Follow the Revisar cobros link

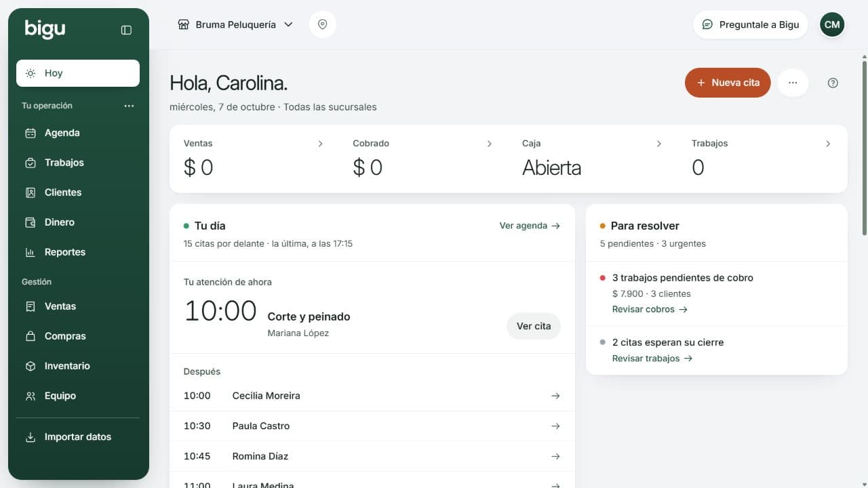(650, 309)
